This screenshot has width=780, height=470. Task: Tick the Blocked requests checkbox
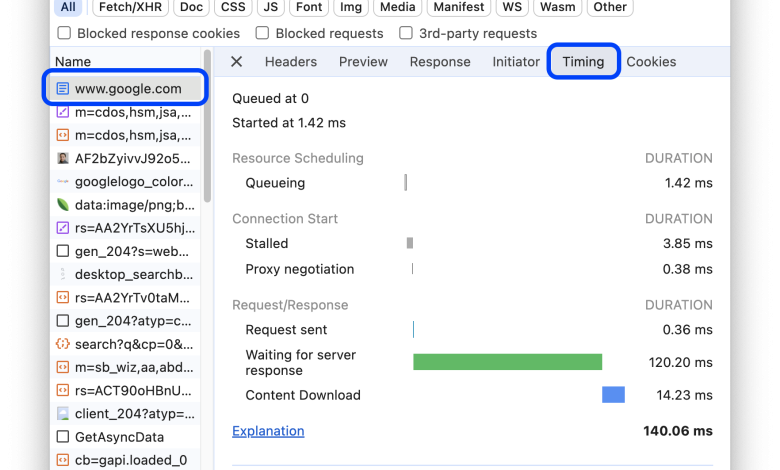click(x=262, y=33)
